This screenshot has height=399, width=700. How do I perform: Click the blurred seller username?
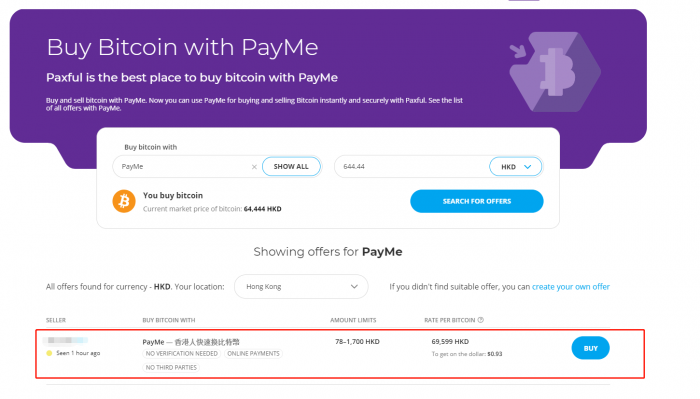coord(67,341)
